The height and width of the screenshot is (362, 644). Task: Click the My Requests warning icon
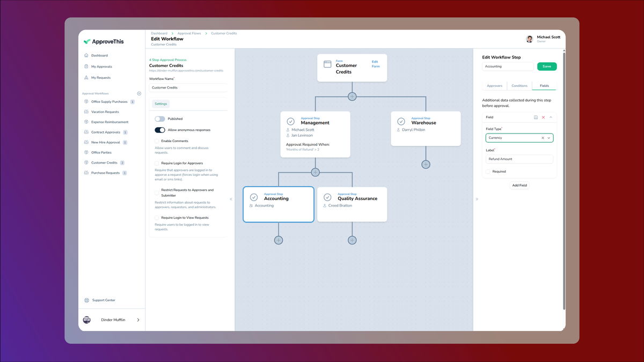[x=87, y=77]
